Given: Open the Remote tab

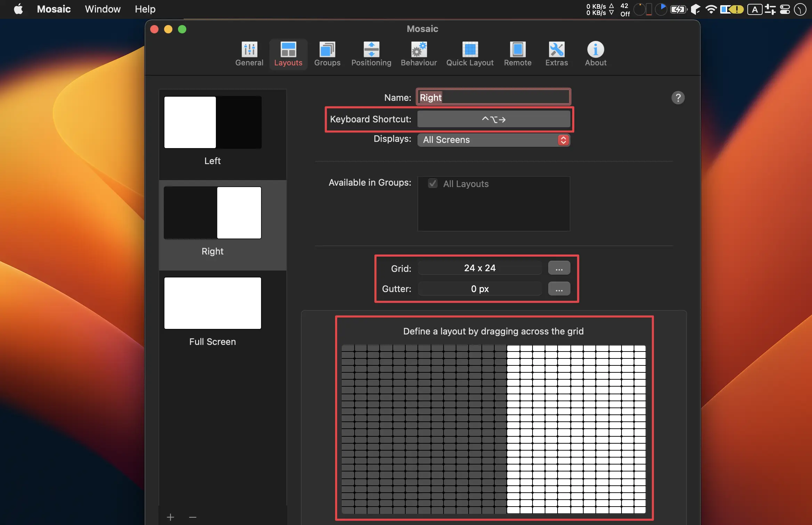Looking at the screenshot, I should pyautogui.click(x=518, y=54).
